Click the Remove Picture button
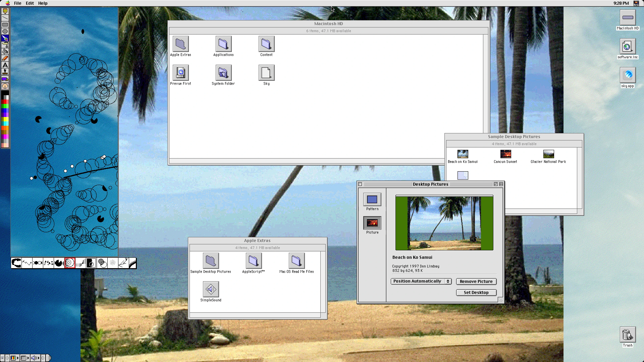 point(476,281)
